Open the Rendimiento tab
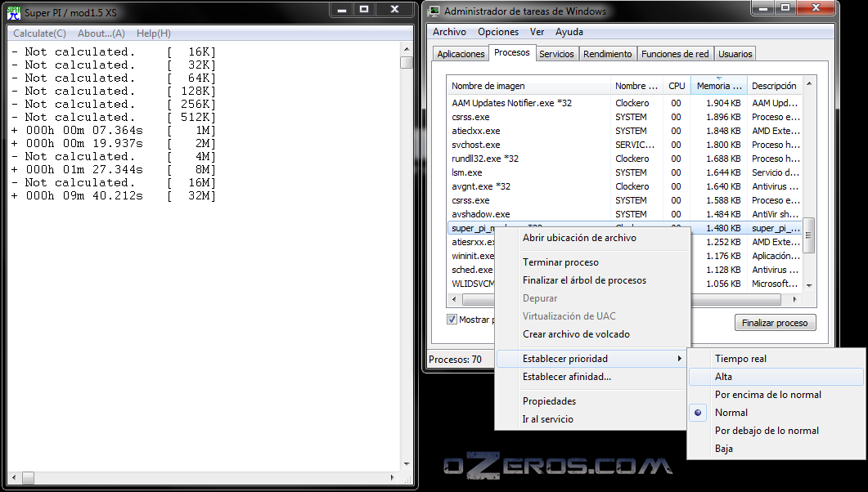This screenshot has width=868, height=492. (607, 54)
